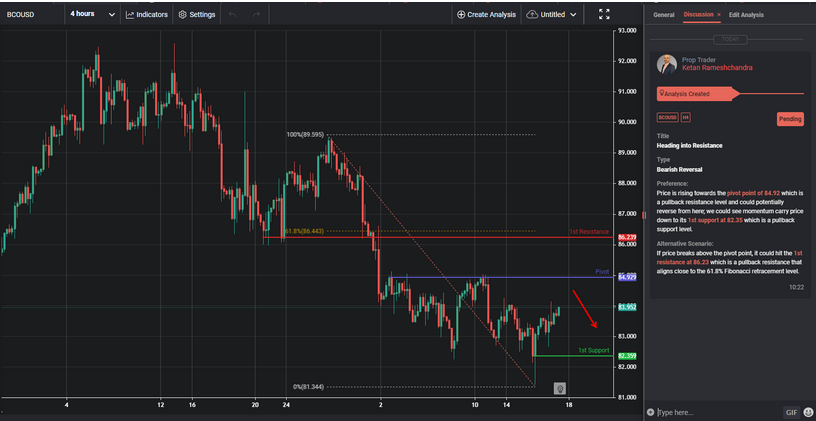The image size is (816, 421).
Task: Open the emoji picker smiley
Action: 808,412
